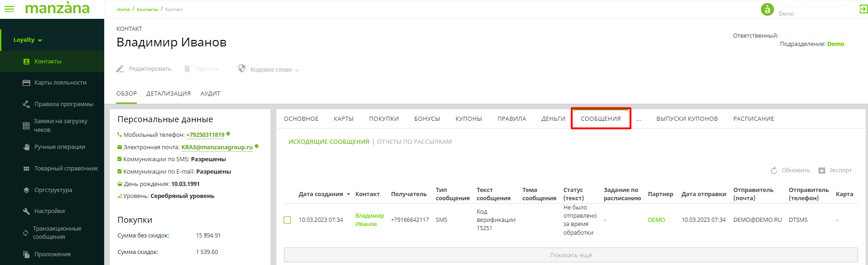Click the Экспорт button

[835, 170]
